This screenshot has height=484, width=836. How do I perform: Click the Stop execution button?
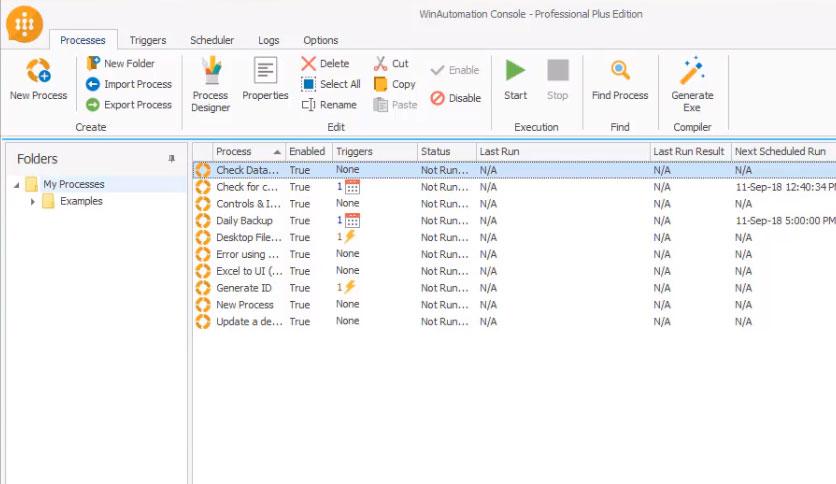pyautogui.click(x=558, y=80)
